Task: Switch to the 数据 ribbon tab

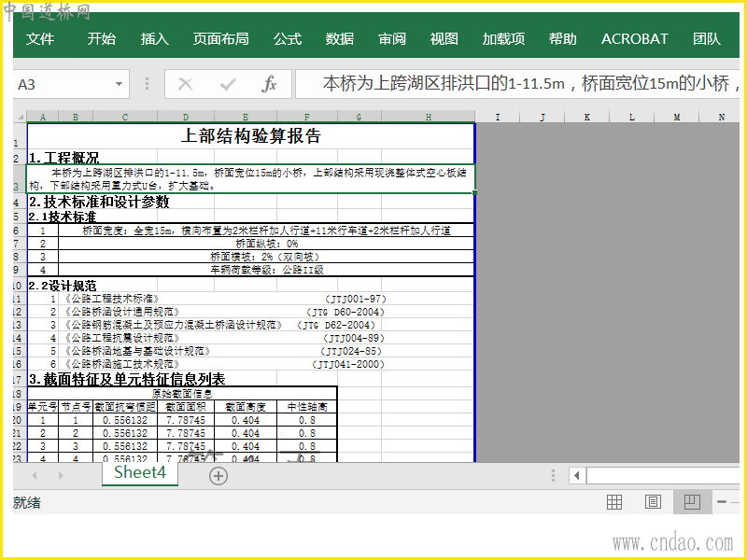Action: 340,38
